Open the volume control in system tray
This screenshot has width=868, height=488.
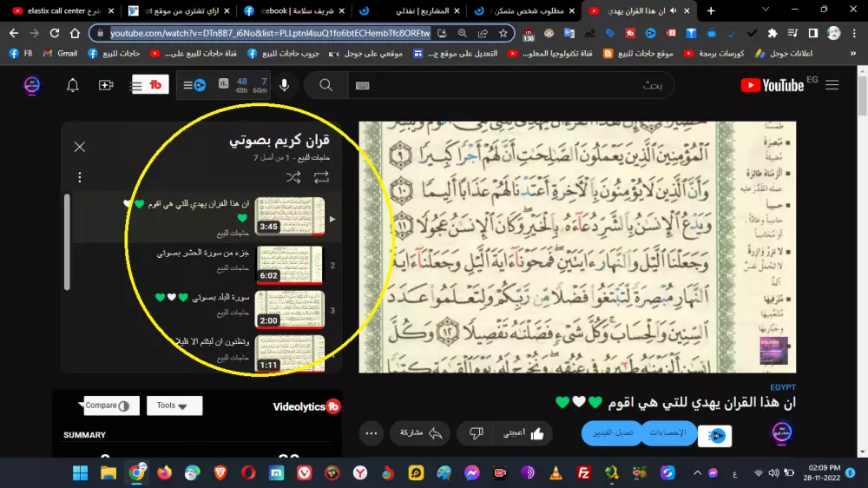[x=774, y=472]
